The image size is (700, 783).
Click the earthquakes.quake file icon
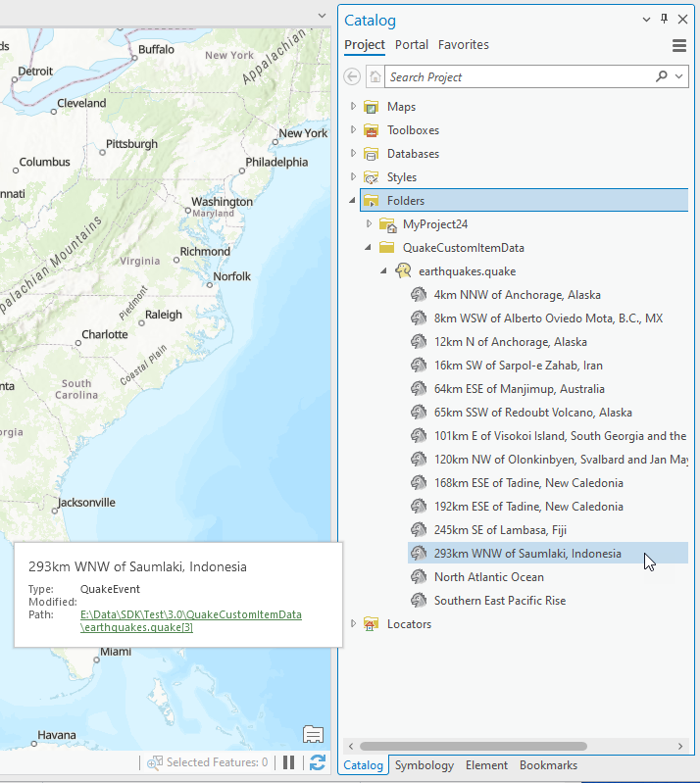coord(402,271)
